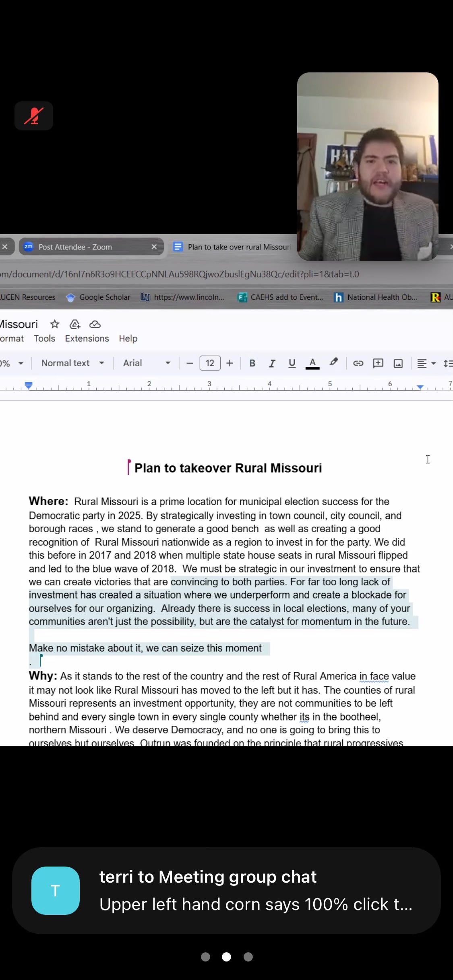Toggle bold formatting

pyautogui.click(x=252, y=363)
